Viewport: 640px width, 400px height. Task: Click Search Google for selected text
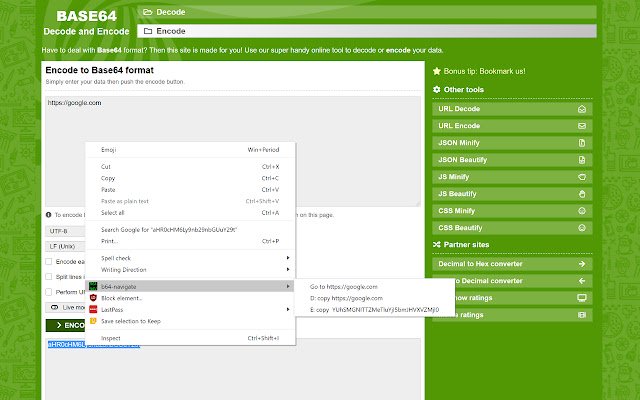click(x=190, y=229)
